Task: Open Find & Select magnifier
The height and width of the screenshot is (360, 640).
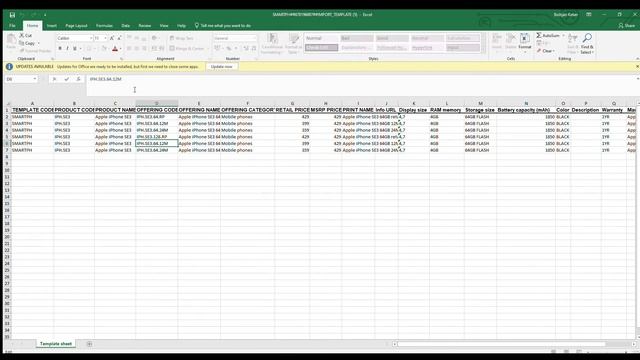Action: [x=587, y=44]
